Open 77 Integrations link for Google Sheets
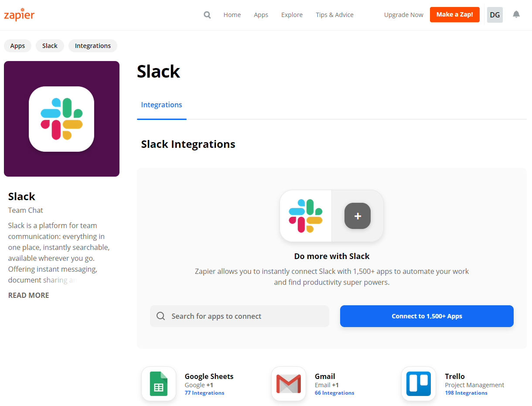The image size is (532, 406). click(205, 393)
